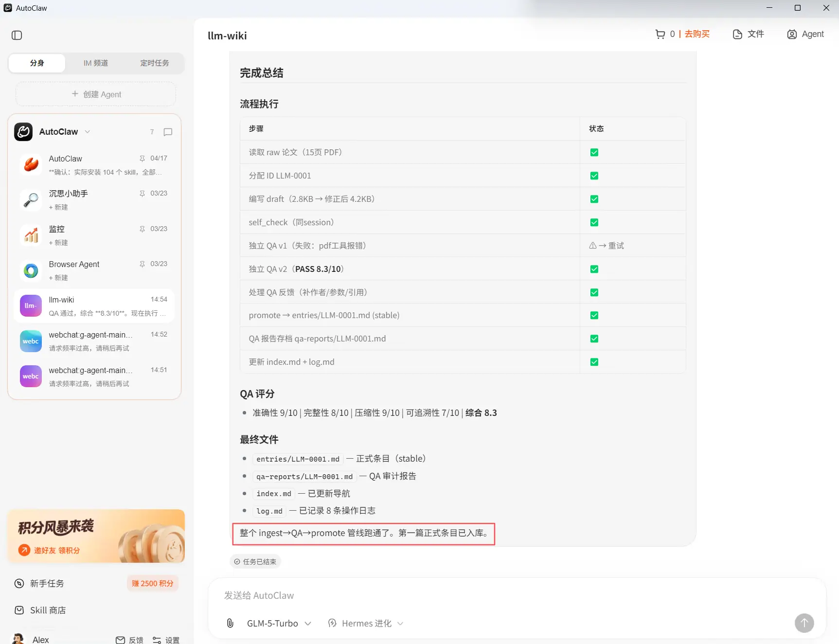Select webchat avatar from 14:51
The height and width of the screenshot is (644, 839).
pos(31,376)
